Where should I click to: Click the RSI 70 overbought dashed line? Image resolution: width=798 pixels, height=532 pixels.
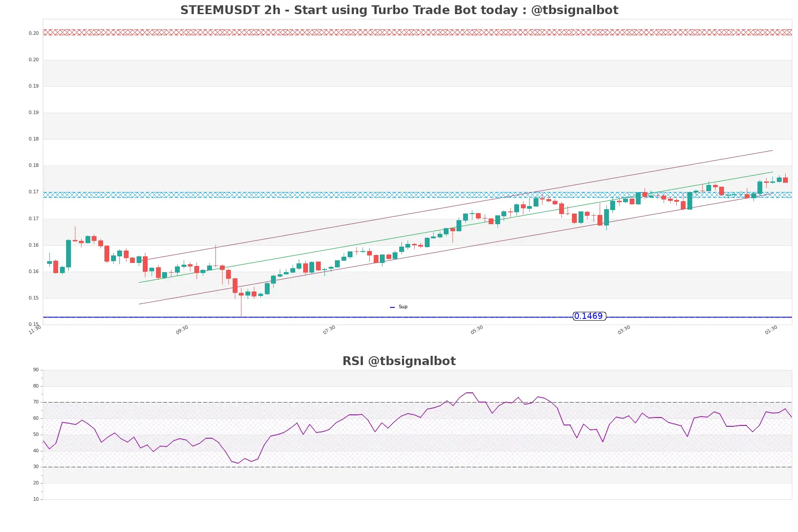click(x=417, y=402)
